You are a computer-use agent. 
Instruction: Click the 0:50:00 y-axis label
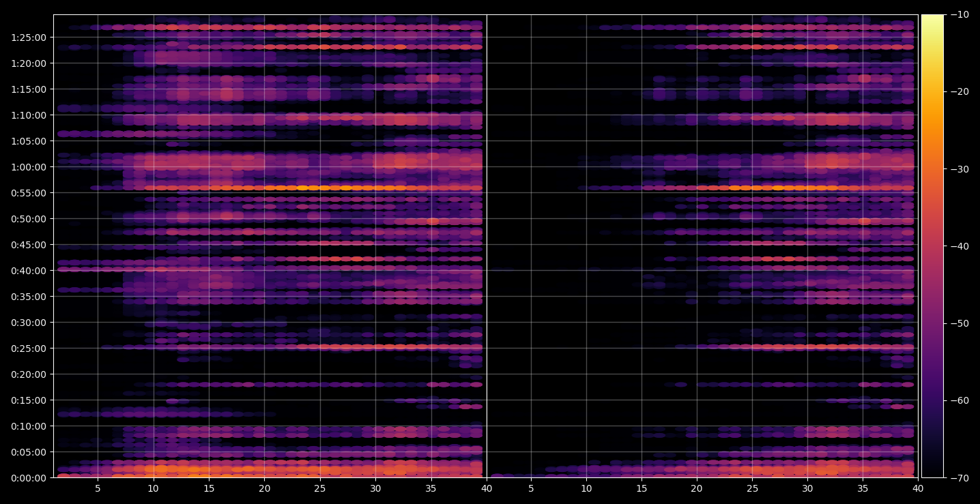(29, 218)
